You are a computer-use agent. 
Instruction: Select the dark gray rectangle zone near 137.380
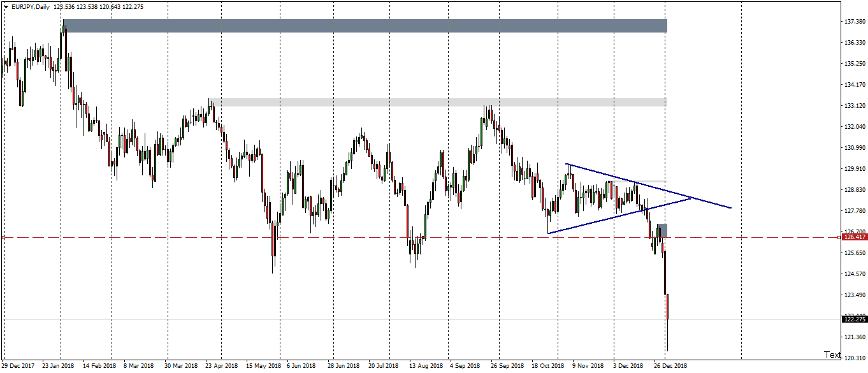click(x=365, y=26)
